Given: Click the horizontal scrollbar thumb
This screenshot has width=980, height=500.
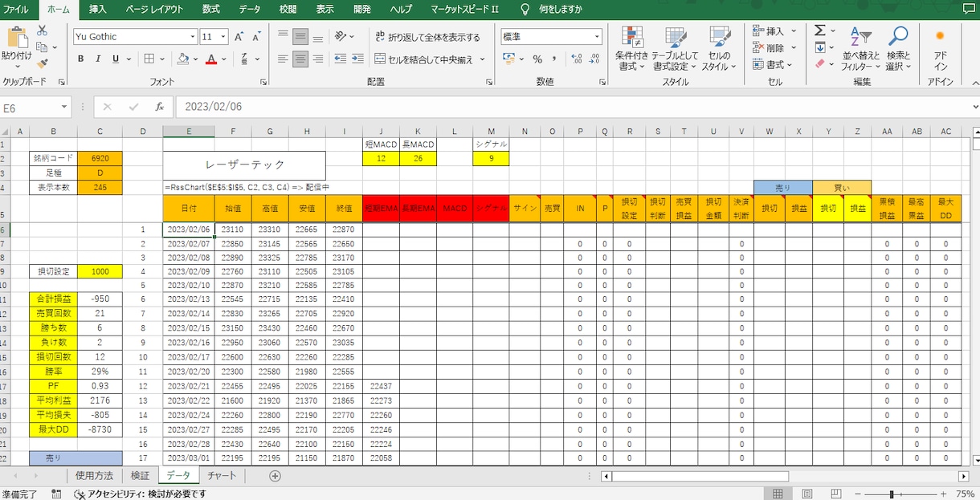Looking at the screenshot, I should [x=700, y=476].
